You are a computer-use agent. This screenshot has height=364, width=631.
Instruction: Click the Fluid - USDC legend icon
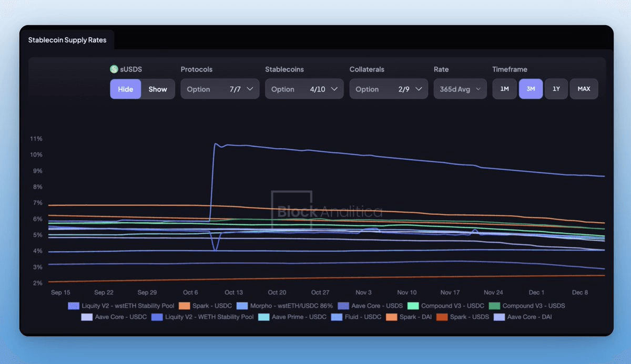tap(337, 317)
